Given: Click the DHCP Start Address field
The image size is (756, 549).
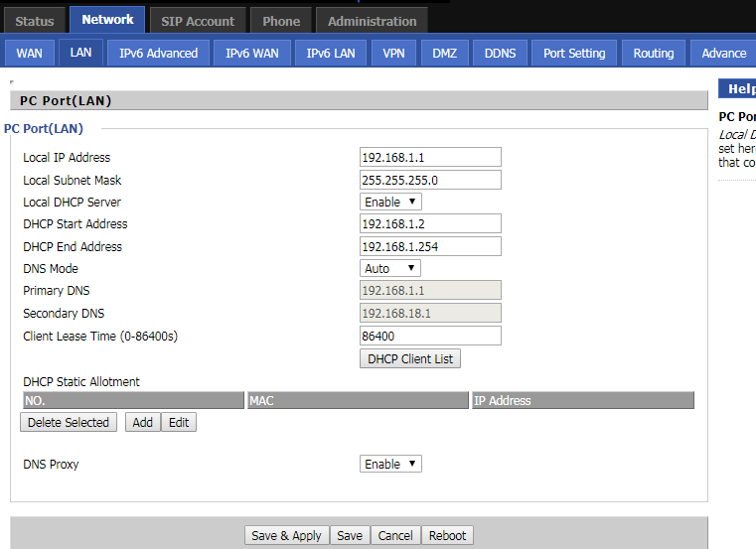Looking at the screenshot, I should coord(430,223).
